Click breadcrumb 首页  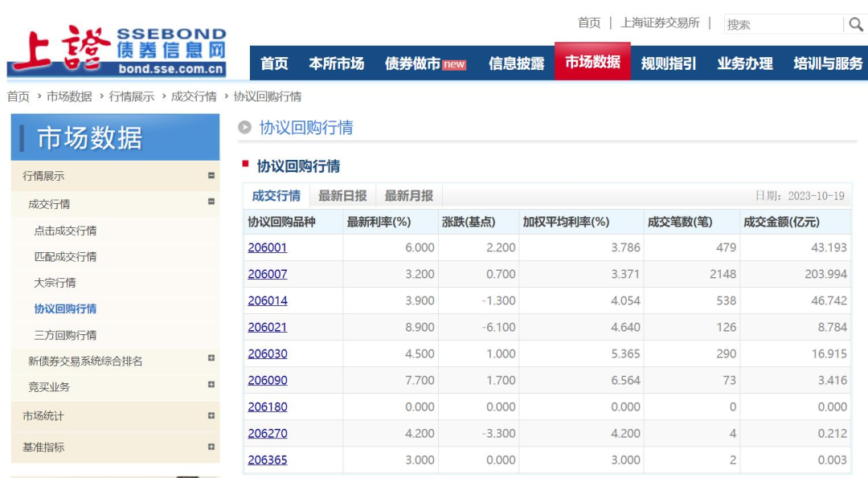tap(18, 97)
